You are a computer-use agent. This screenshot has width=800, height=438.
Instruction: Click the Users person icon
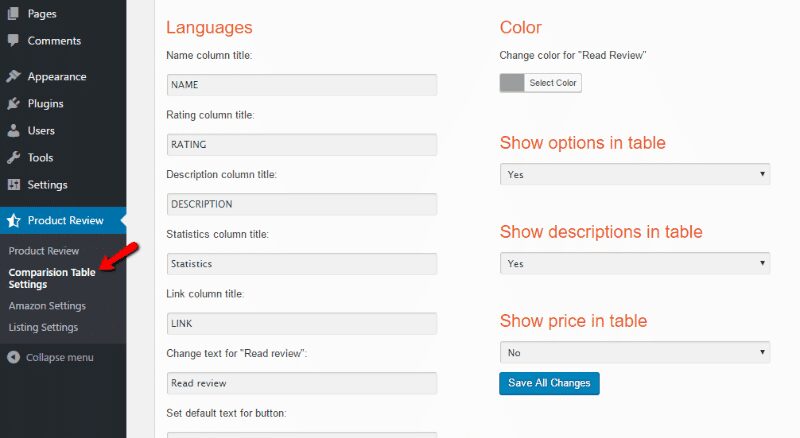[13, 131]
